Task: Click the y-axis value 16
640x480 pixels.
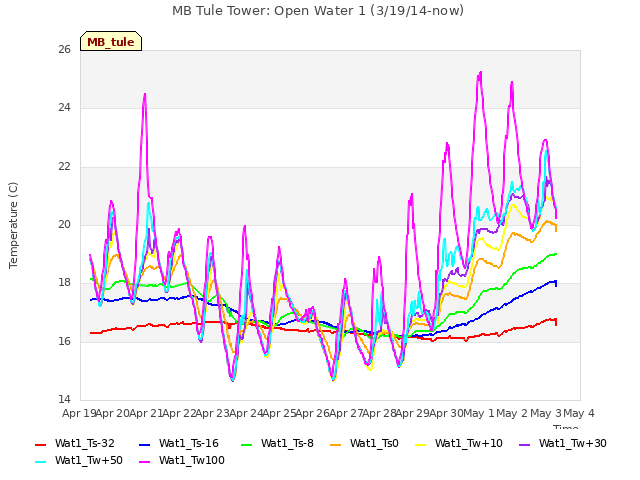Action: coord(64,341)
